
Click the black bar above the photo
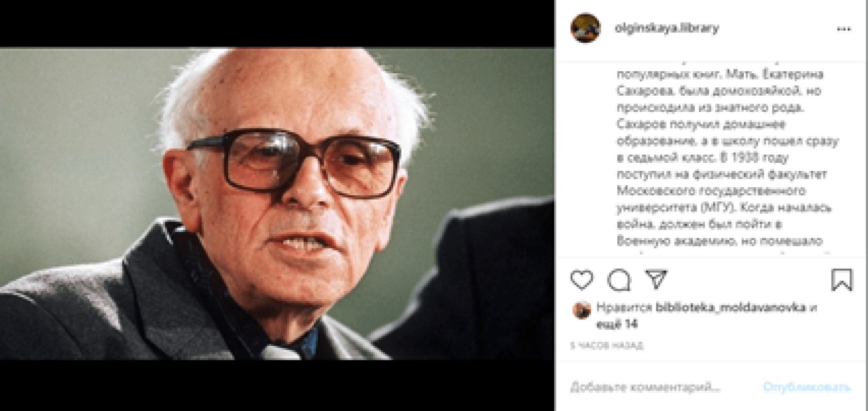pos(277,24)
